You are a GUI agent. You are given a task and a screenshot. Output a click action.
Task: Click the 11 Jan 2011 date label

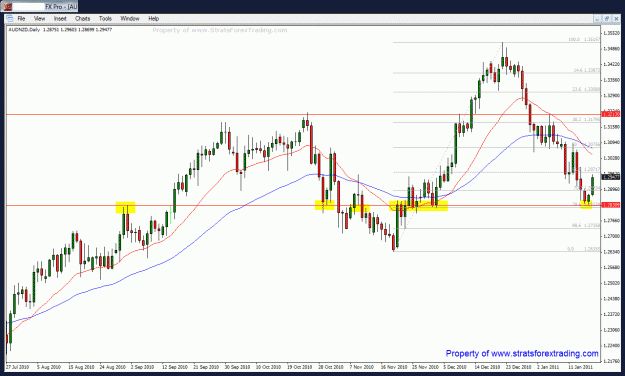tap(580, 367)
